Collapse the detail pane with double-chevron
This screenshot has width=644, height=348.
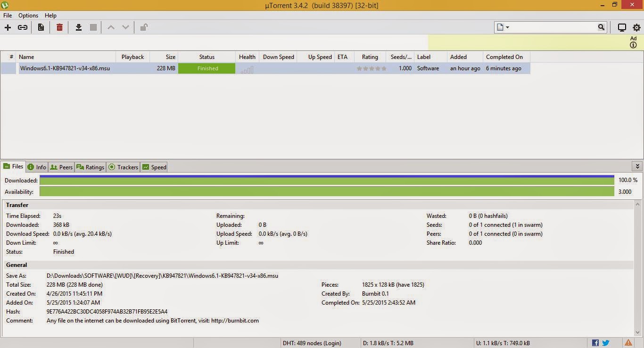pyautogui.click(x=637, y=166)
